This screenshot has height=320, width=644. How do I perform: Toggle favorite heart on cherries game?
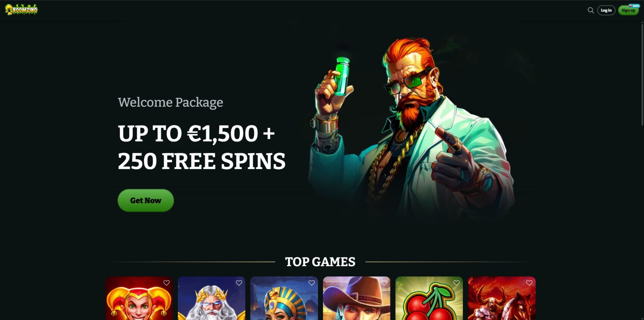click(457, 283)
